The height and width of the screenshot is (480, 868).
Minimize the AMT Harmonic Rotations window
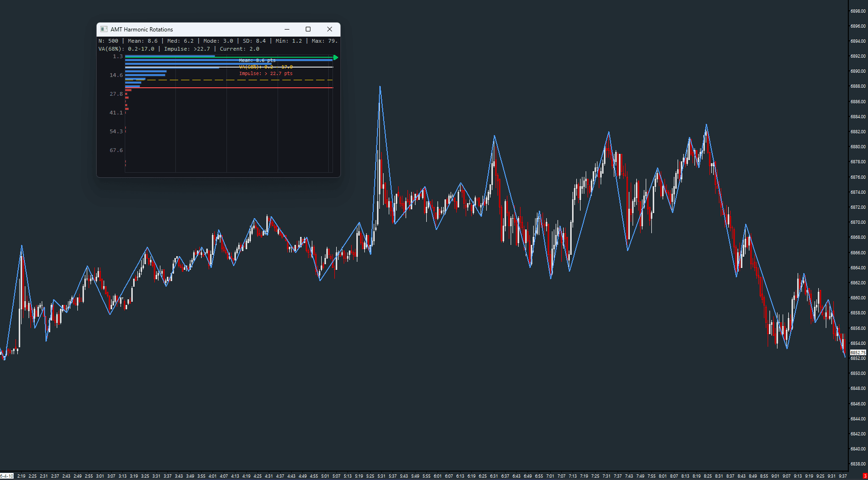[287, 29]
